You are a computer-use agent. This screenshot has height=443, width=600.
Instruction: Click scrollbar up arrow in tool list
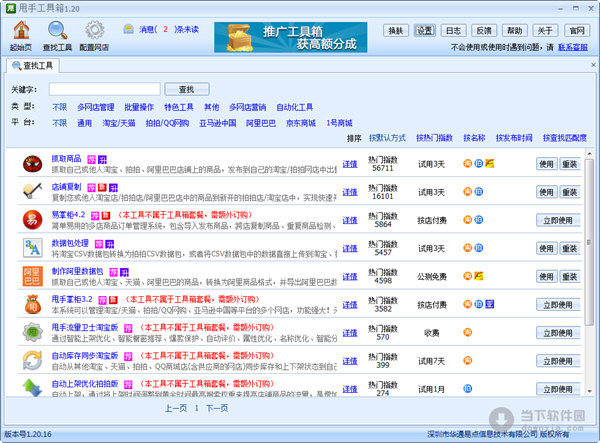tap(589, 153)
